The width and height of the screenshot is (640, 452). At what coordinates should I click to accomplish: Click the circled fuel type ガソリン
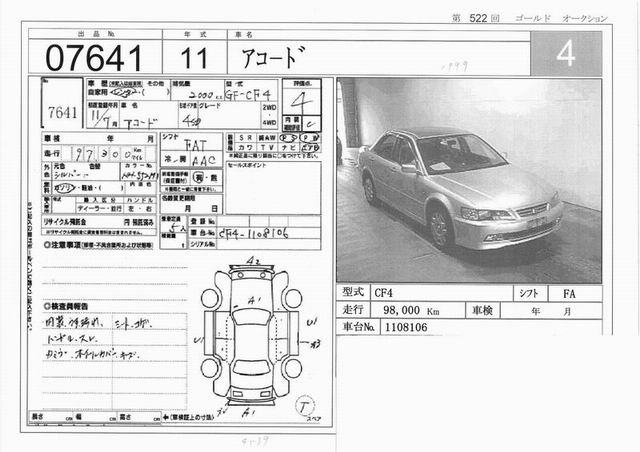click(x=64, y=188)
